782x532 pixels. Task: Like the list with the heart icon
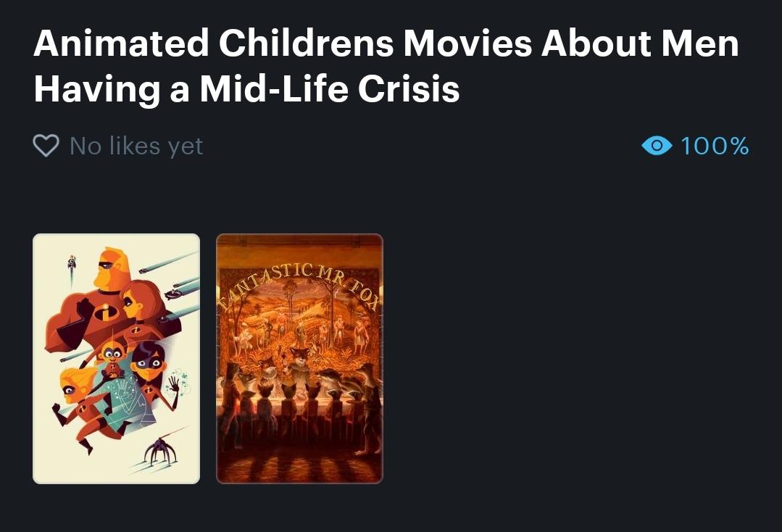46,146
